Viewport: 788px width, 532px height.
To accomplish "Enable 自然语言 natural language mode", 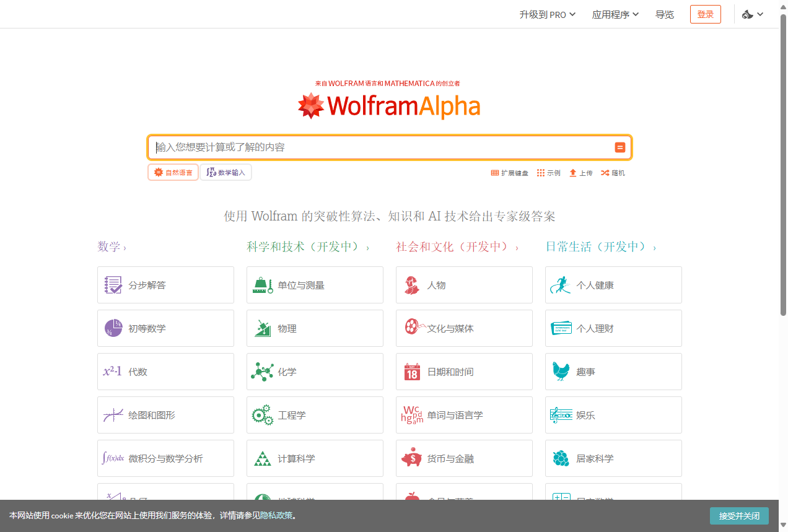I will (173, 172).
